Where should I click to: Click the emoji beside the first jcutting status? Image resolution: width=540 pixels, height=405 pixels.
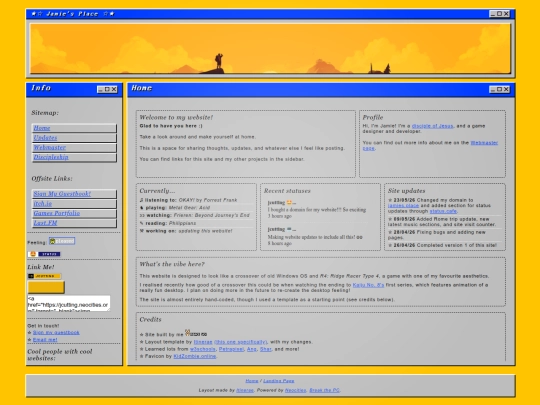pyautogui.click(x=289, y=202)
